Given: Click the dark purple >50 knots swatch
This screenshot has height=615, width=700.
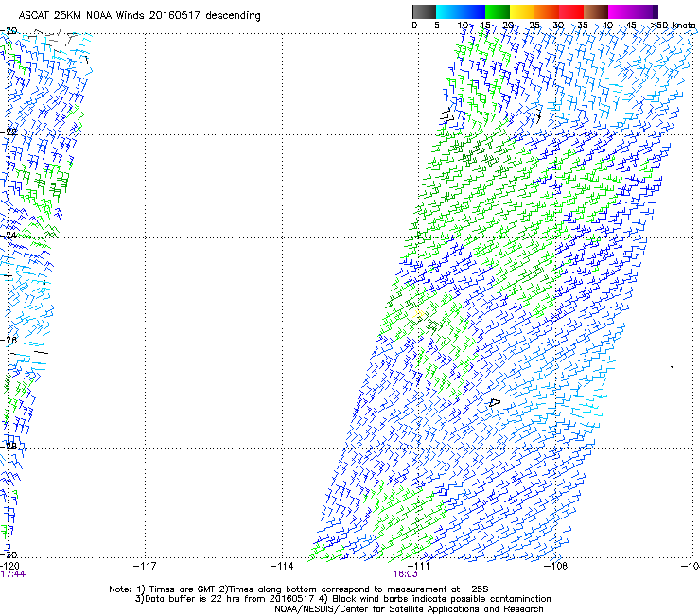Looking at the screenshot, I should click(656, 11).
